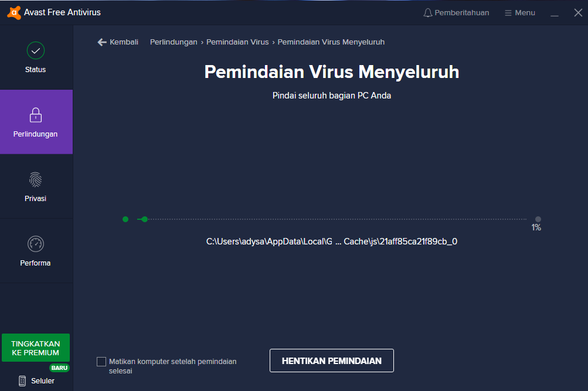The image size is (588, 391).
Task: Click the gray progress end dot
Action: pos(538,219)
